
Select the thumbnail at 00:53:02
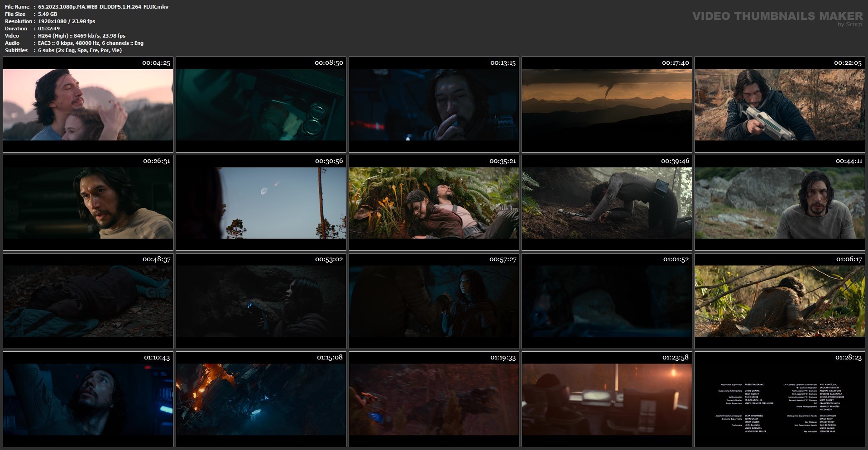(261, 301)
